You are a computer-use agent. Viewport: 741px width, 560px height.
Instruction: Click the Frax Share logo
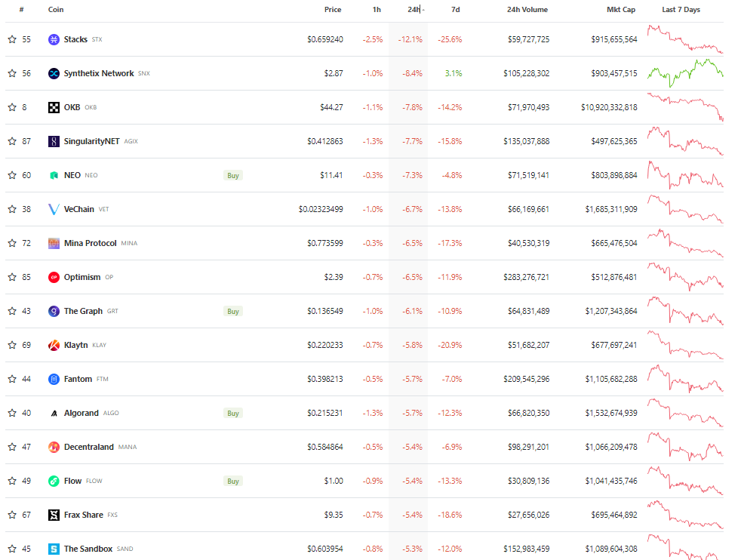54,515
